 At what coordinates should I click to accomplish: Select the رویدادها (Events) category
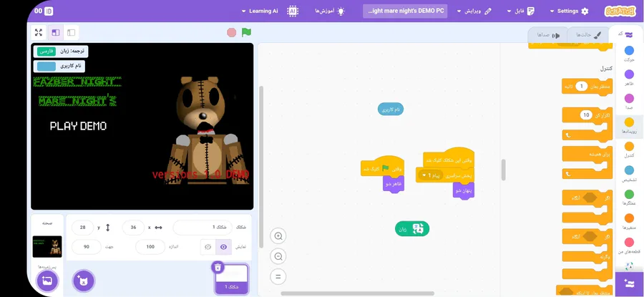pyautogui.click(x=629, y=126)
